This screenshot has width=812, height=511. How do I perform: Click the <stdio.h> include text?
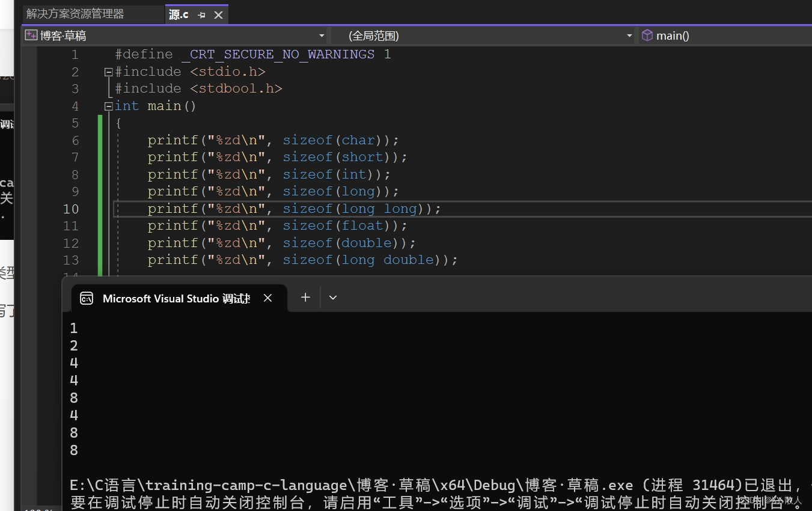pyautogui.click(x=228, y=72)
